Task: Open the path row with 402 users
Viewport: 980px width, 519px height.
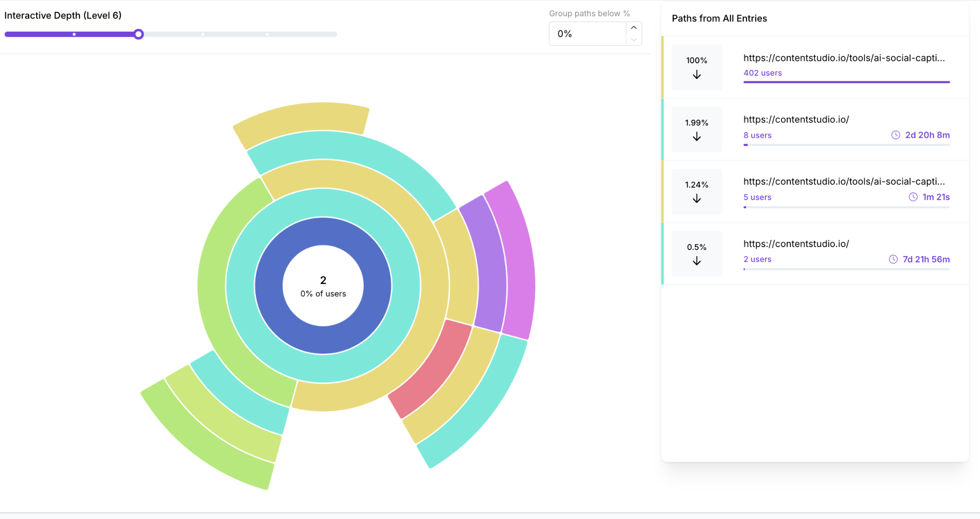Action: pos(815,68)
